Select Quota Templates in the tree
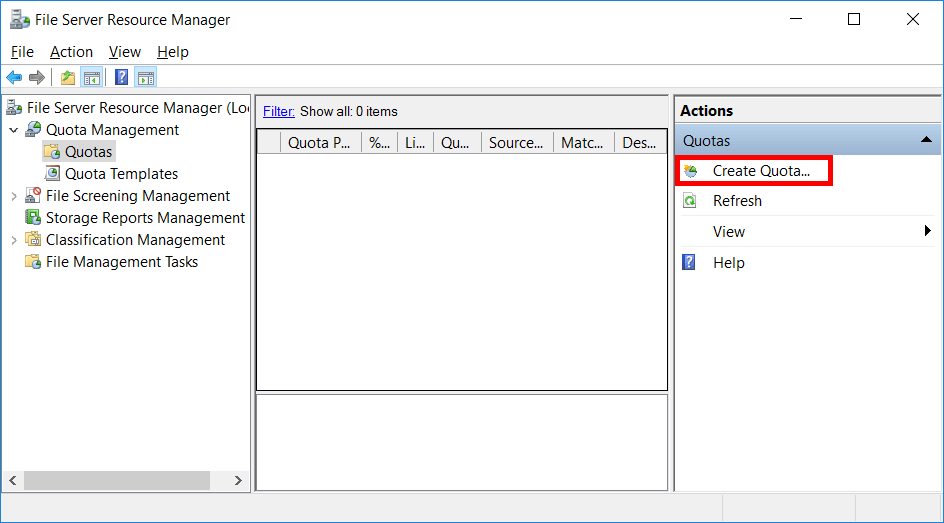 pos(122,174)
